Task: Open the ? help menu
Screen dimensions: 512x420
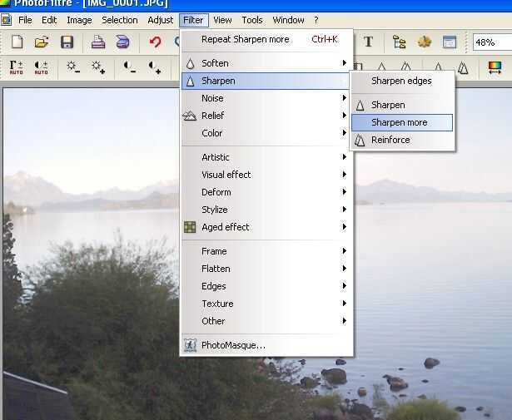Action: coord(316,20)
